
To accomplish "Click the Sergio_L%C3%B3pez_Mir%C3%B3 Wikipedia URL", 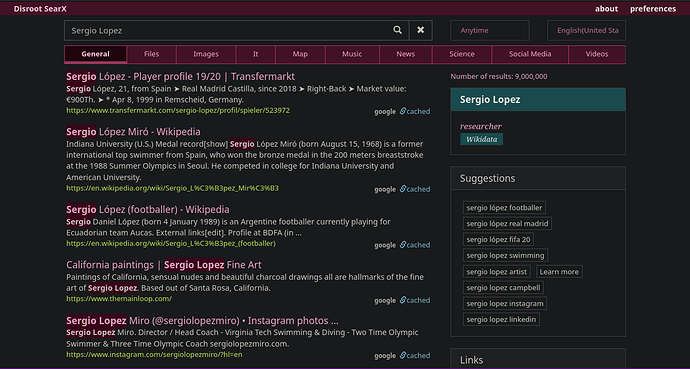I will 172,188.
